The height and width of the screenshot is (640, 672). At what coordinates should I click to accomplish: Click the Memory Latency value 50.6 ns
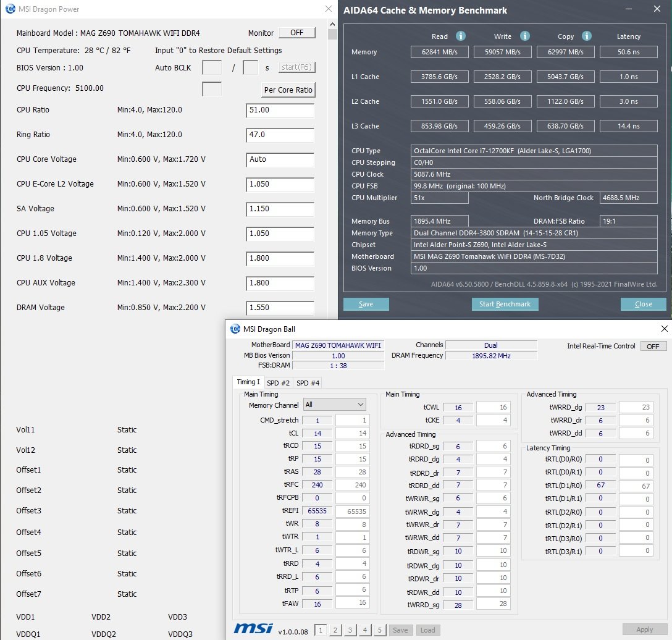click(628, 52)
